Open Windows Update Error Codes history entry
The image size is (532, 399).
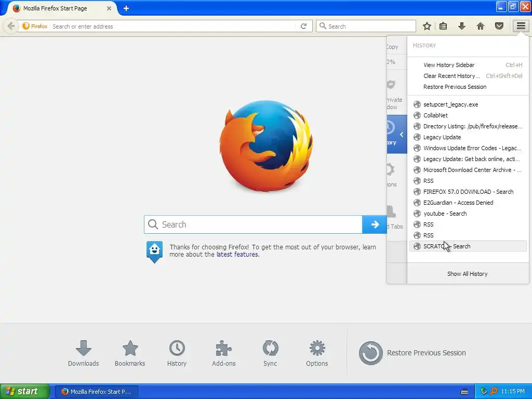[468, 148]
